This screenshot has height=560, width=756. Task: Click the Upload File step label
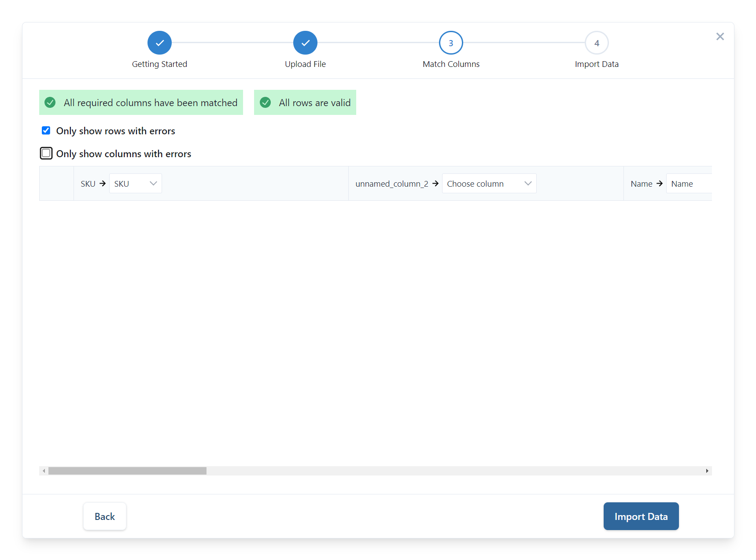tap(305, 64)
